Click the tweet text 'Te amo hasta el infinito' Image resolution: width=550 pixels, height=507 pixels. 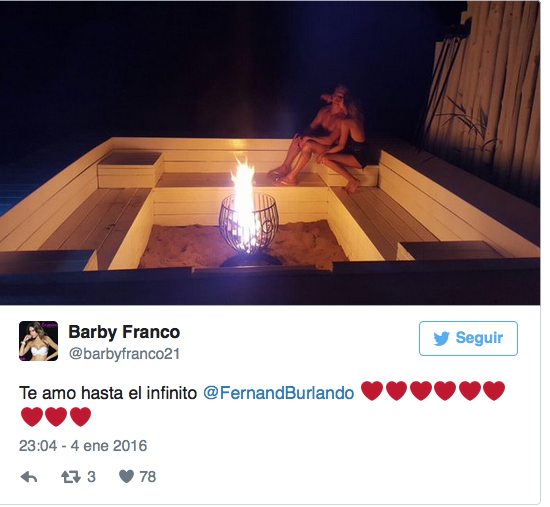tap(108, 393)
